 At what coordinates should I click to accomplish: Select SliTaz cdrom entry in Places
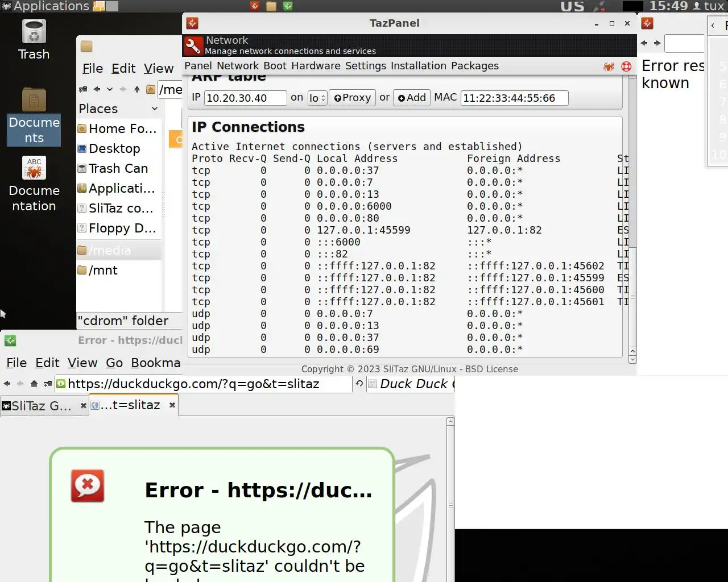coord(119,208)
